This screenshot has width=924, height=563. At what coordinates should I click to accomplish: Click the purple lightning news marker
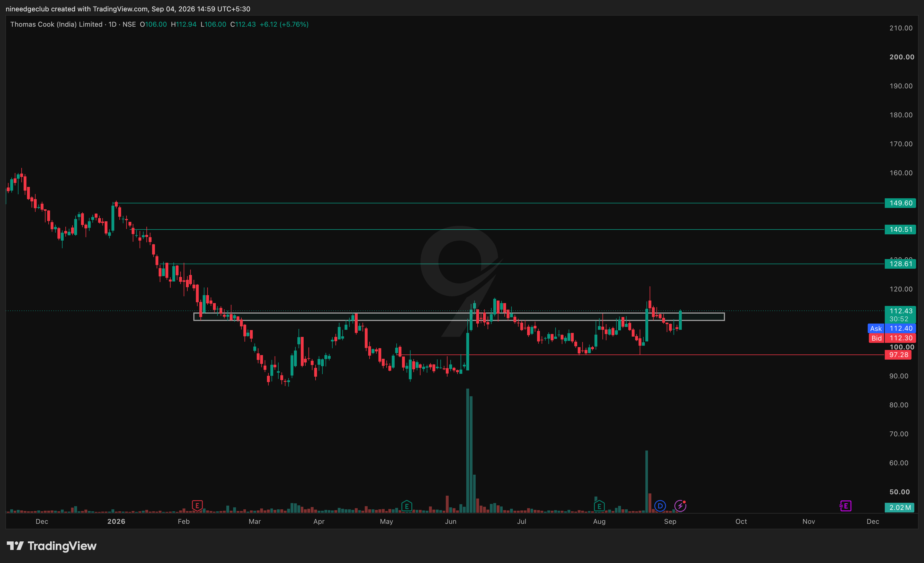point(680,506)
